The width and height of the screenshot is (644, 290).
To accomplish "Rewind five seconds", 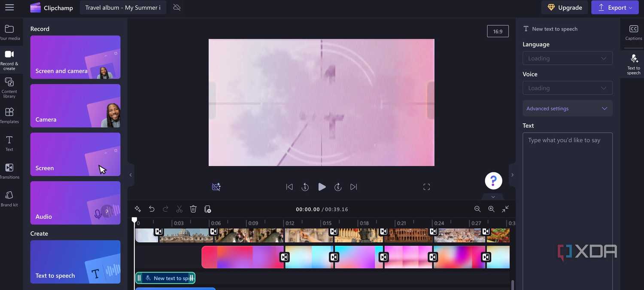I will click(305, 187).
